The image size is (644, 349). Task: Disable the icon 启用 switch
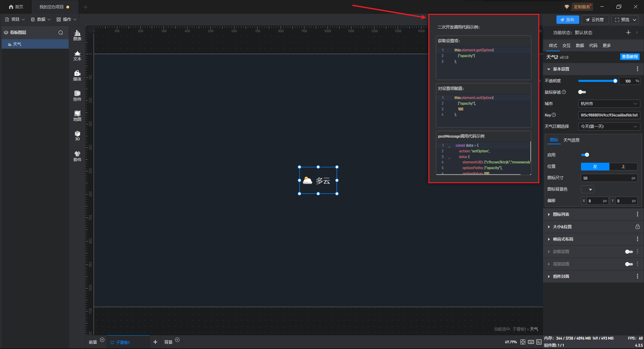(585, 155)
